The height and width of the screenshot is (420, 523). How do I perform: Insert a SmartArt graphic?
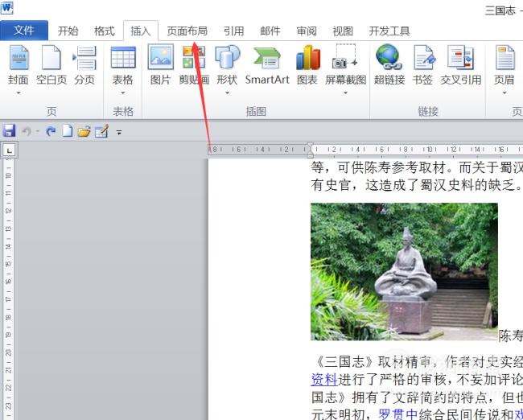[267, 66]
